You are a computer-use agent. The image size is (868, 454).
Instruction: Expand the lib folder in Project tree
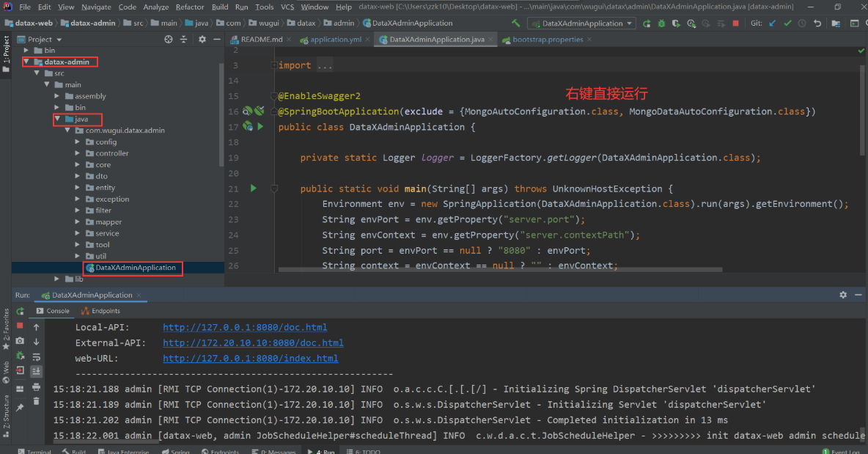click(x=56, y=279)
